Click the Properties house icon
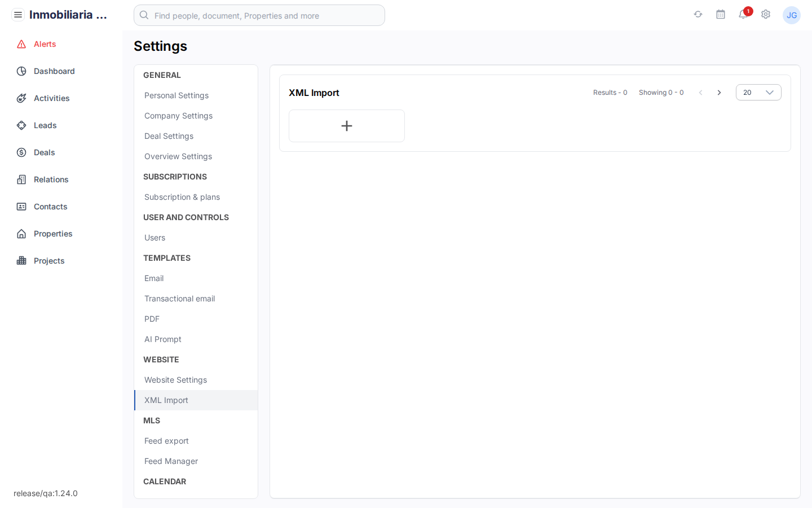 [21, 233]
